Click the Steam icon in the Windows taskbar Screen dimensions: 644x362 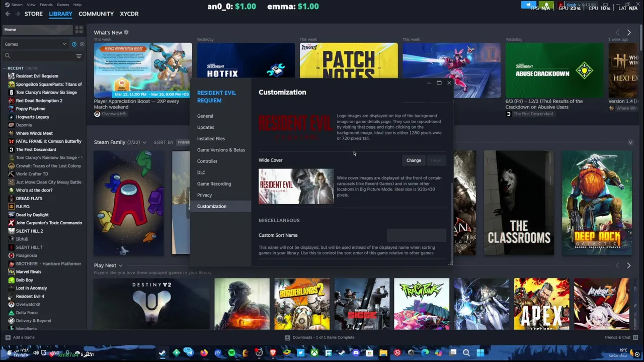tap(162, 353)
